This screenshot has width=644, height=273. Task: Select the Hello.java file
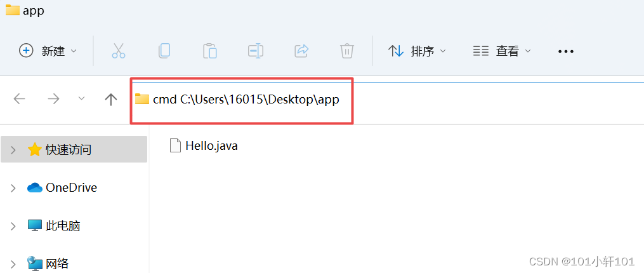[204, 145]
